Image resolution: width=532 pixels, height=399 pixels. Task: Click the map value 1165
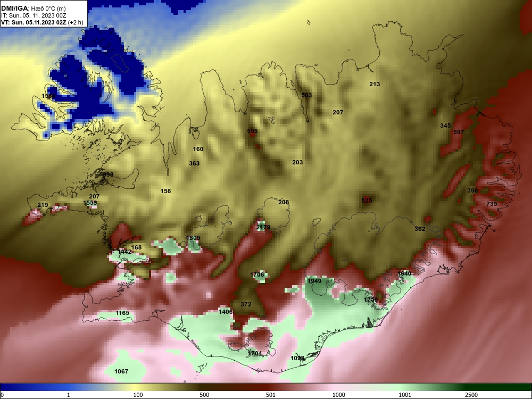click(122, 313)
